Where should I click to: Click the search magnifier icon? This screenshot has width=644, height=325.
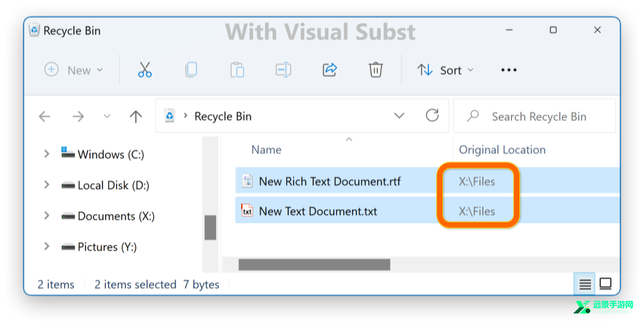pos(473,116)
